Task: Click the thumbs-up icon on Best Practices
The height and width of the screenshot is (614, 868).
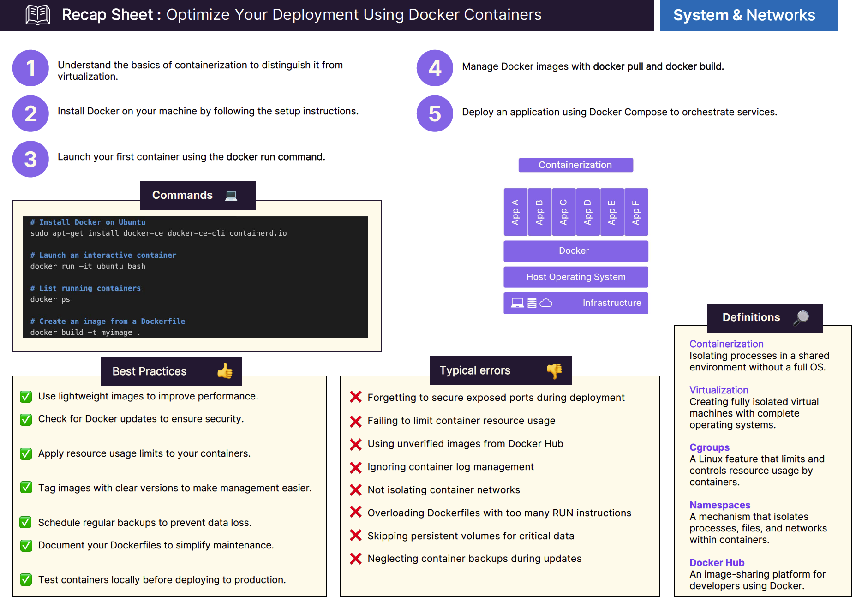Action: point(225,371)
